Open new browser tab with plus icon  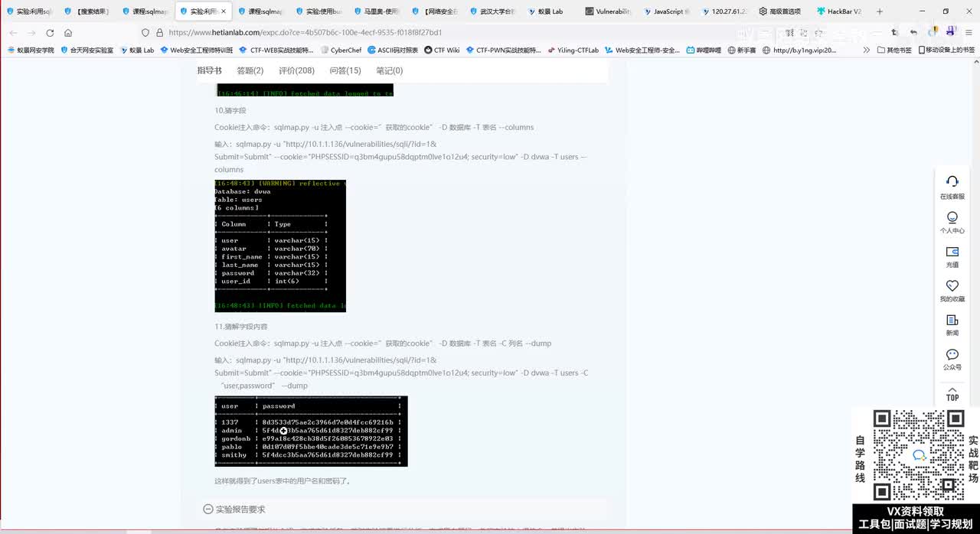[879, 11]
